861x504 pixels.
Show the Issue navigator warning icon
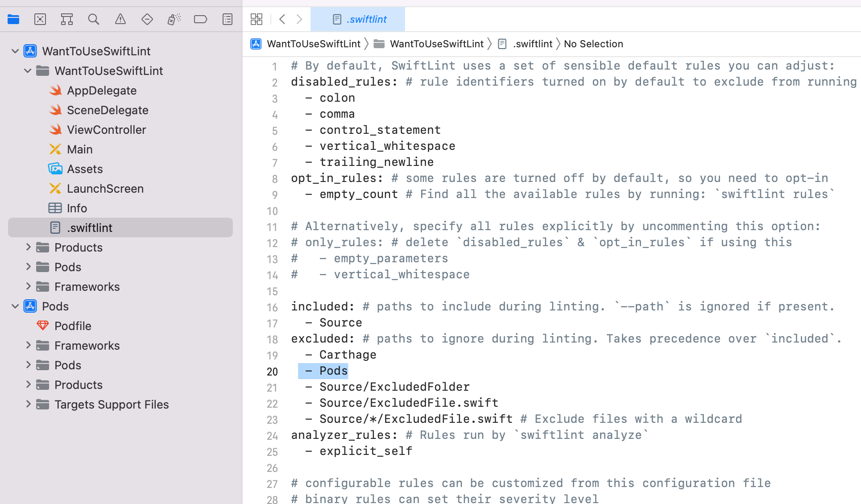[120, 19]
